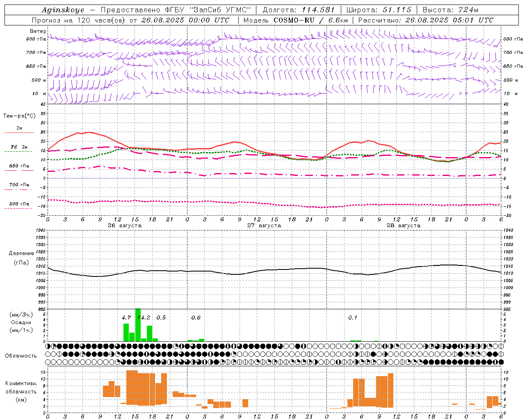Click the precipitation total '4.7'
The image size is (525, 420).
point(126,317)
